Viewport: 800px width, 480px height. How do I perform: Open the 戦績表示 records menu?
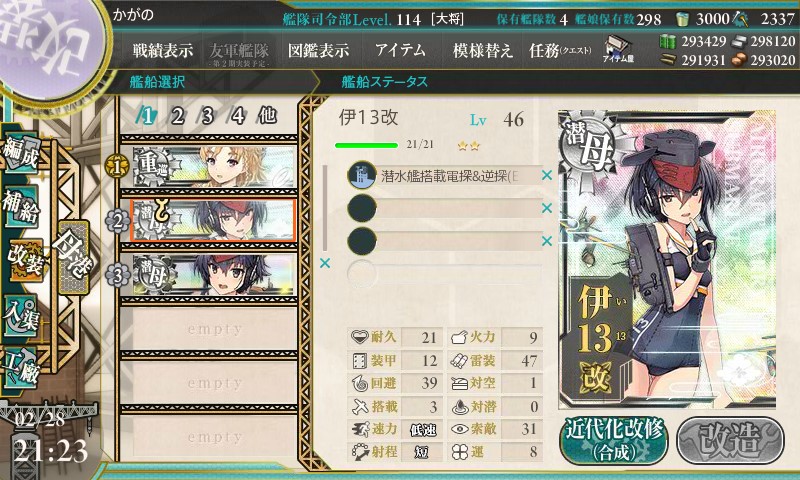click(x=163, y=50)
